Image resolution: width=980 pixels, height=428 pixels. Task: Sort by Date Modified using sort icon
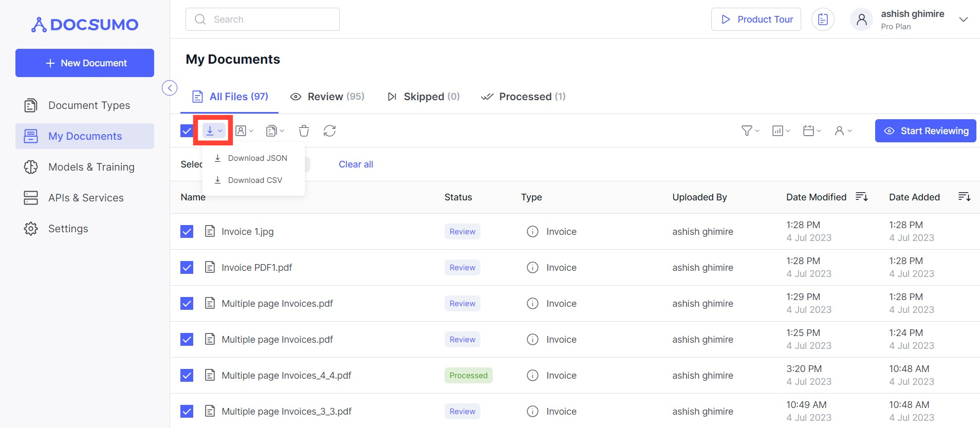click(x=861, y=197)
